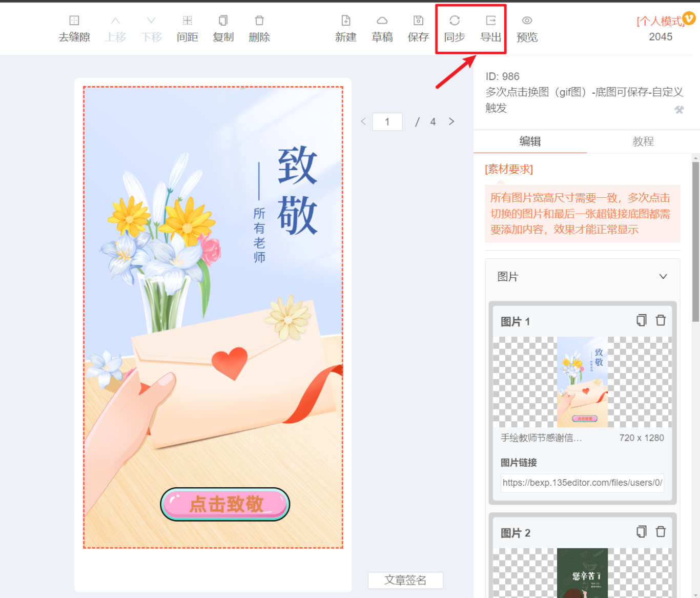Click the page number input field

pyautogui.click(x=387, y=122)
